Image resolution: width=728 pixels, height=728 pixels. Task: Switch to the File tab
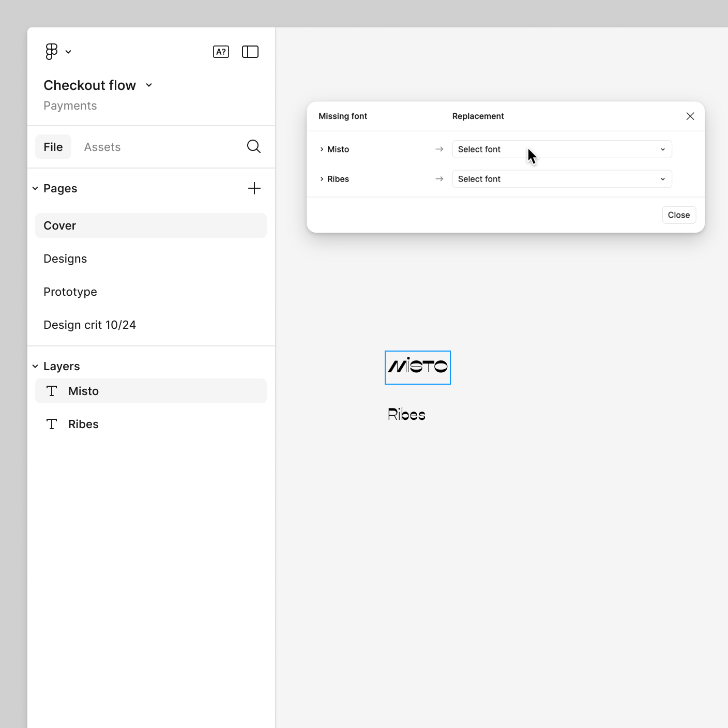click(x=53, y=147)
